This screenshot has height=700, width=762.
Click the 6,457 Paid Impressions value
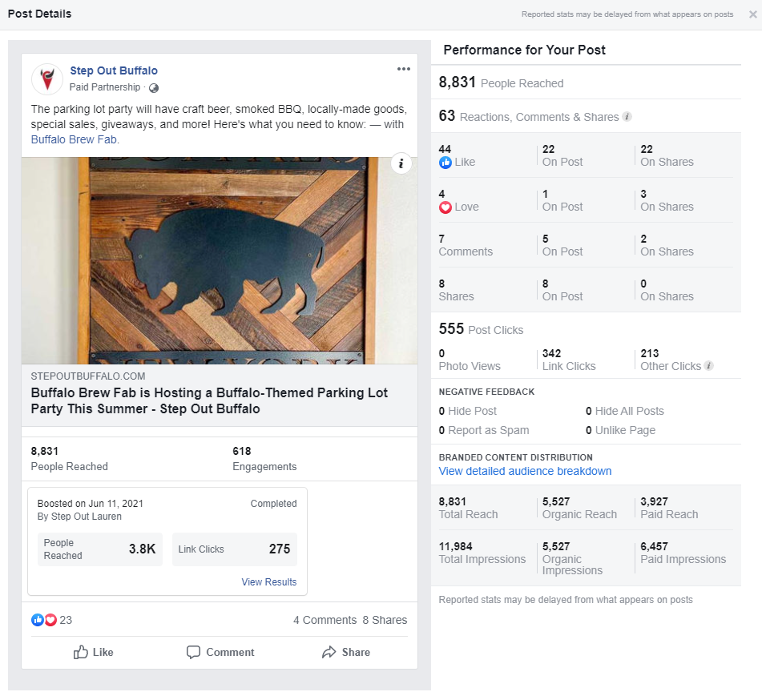(x=683, y=553)
